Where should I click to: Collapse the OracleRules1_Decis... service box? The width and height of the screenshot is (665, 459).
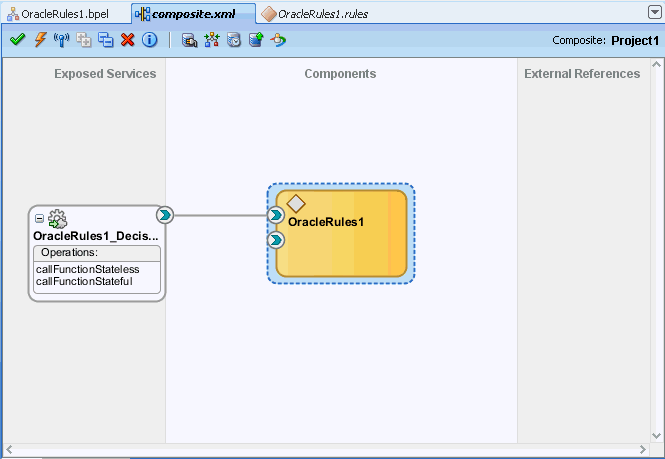pyautogui.click(x=39, y=218)
